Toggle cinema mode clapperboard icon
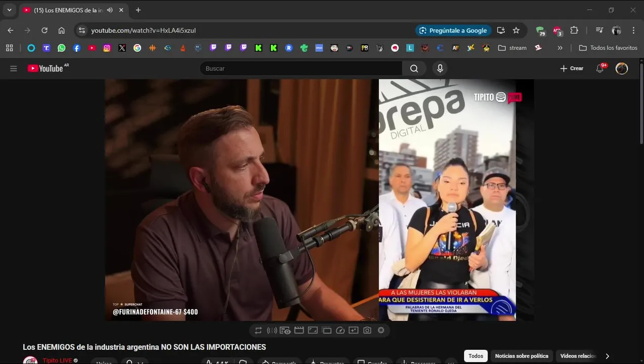This screenshot has height=364, width=644. pos(299,330)
